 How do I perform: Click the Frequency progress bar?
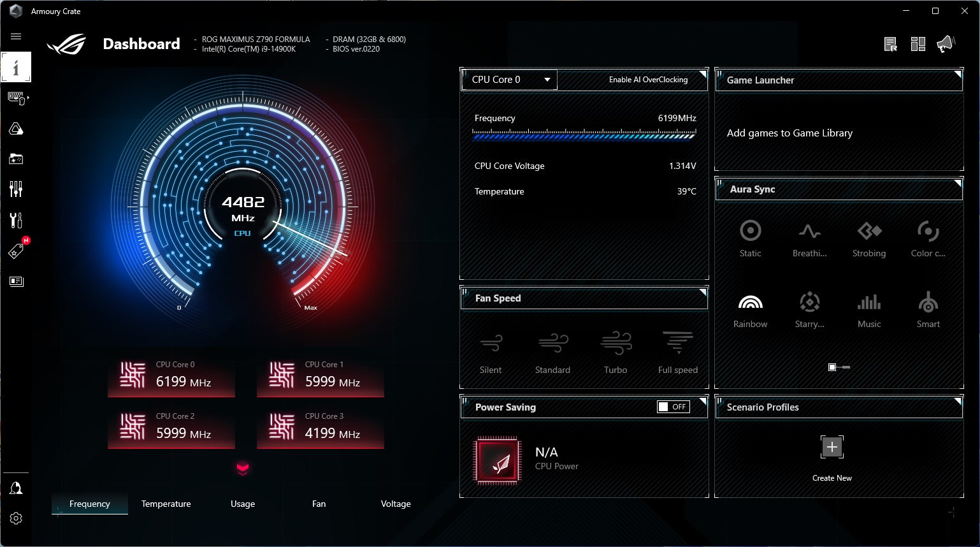[x=584, y=134]
